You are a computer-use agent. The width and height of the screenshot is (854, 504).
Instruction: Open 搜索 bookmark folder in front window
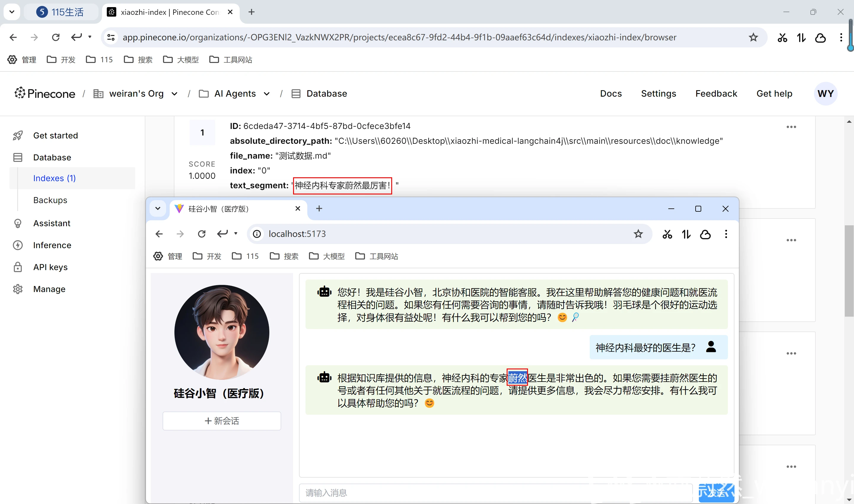click(284, 256)
